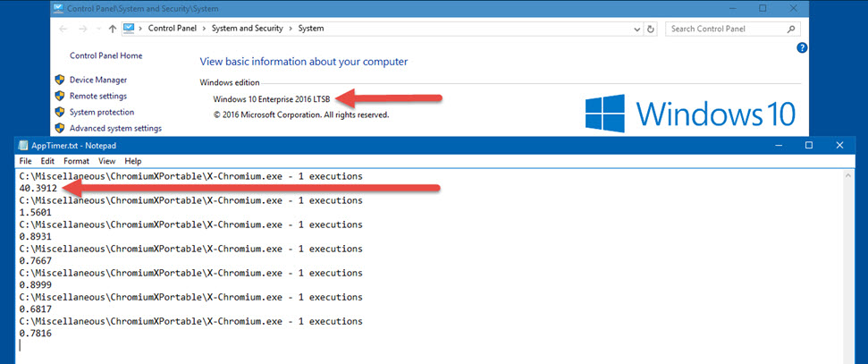868x364 pixels.
Task: Open the File menu in Notepad
Action: click(x=25, y=161)
